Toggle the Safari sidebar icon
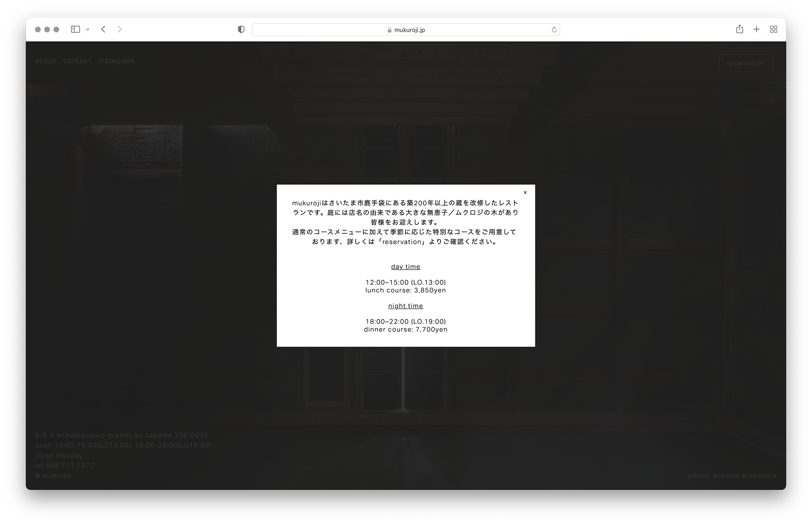This screenshot has height=524, width=812. pos(75,29)
